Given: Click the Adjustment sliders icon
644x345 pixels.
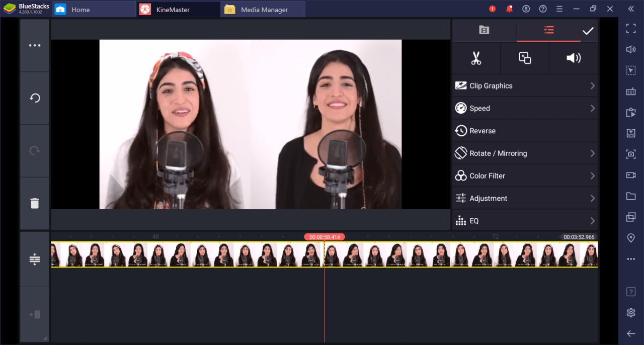Looking at the screenshot, I should click(461, 198).
